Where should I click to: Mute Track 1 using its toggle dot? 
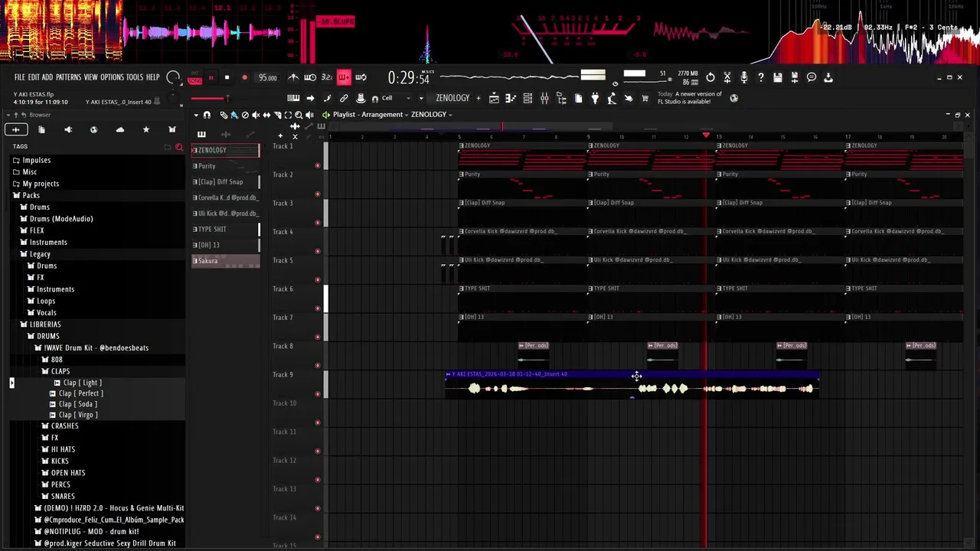tap(318, 165)
